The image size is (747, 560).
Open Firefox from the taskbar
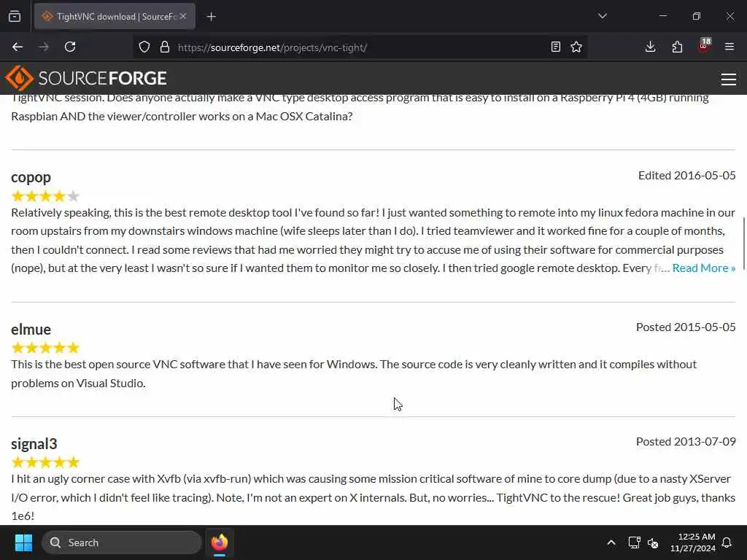point(220,542)
